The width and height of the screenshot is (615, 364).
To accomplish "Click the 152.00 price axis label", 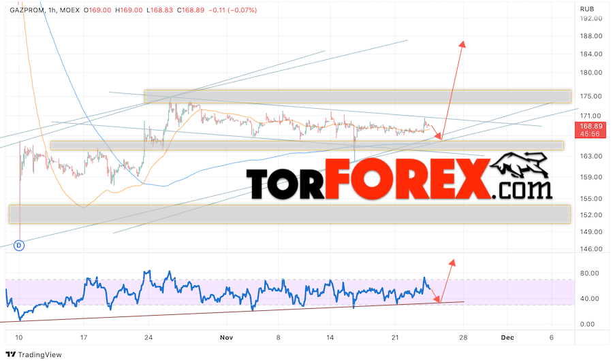I will 591,215.
